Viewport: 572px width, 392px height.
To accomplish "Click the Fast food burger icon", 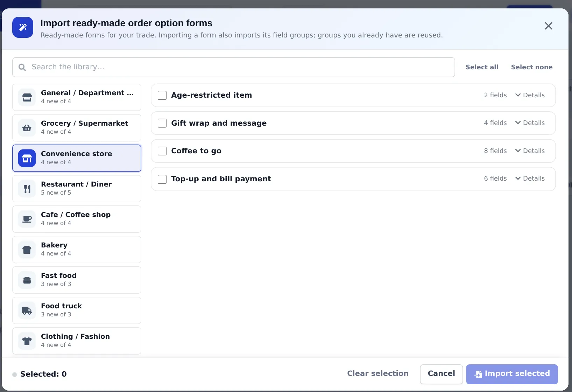I will pos(27,280).
